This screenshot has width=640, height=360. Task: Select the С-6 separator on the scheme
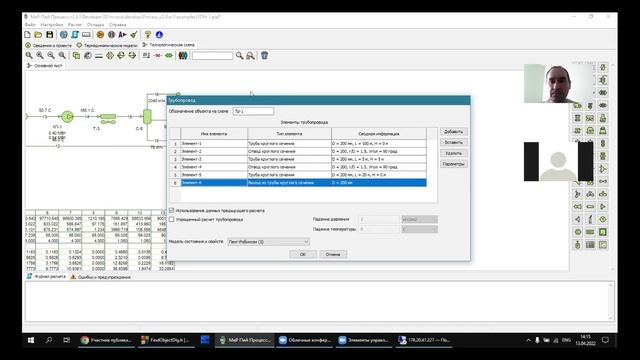pyautogui.click(x=147, y=117)
